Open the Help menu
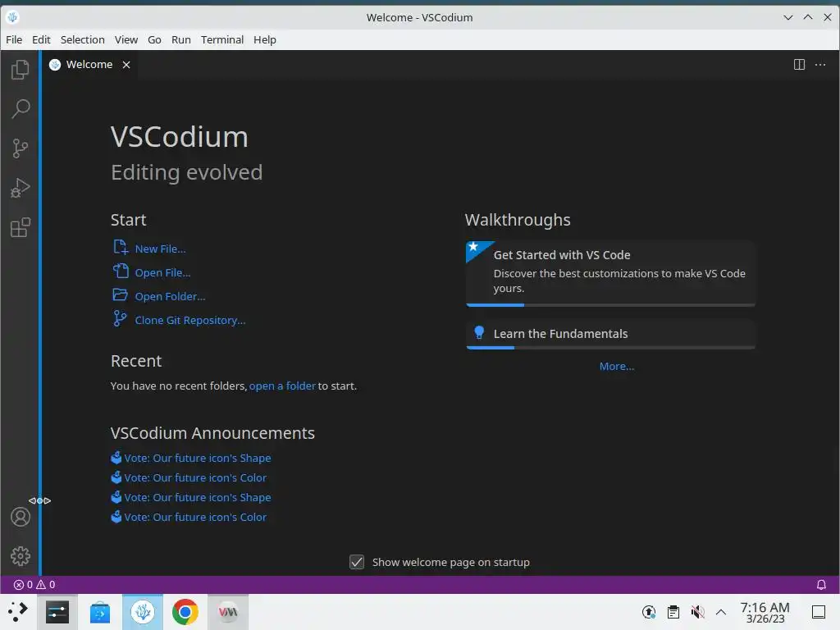The height and width of the screenshot is (630, 840). [x=265, y=39]
